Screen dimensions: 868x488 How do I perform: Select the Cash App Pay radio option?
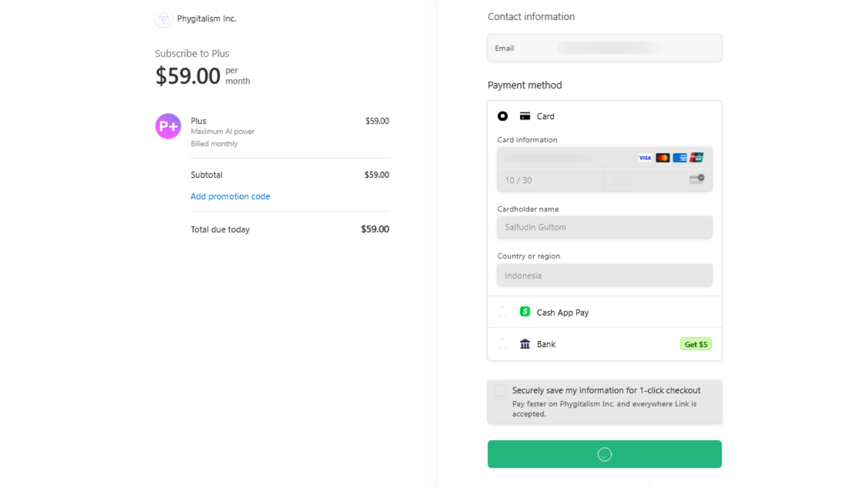[x=503, y=312]
